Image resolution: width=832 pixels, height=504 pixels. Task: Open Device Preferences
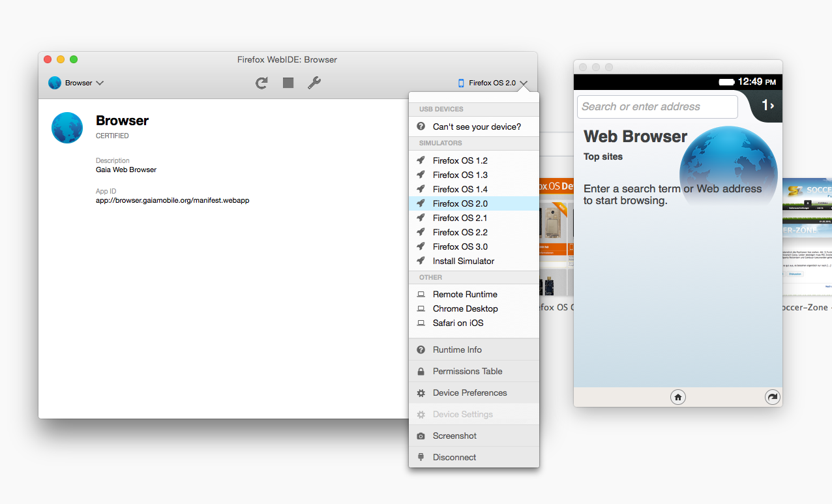tap(474, 393)
